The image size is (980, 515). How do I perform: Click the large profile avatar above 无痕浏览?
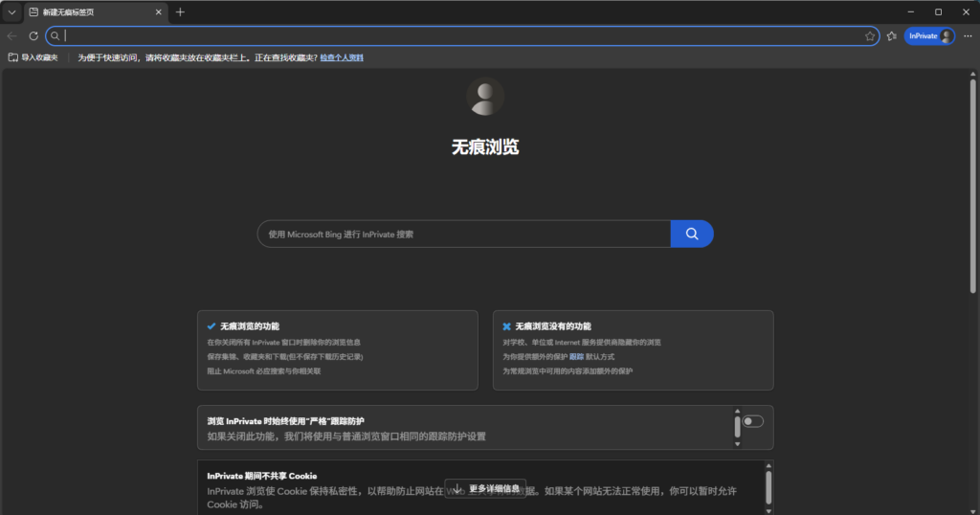485,97
